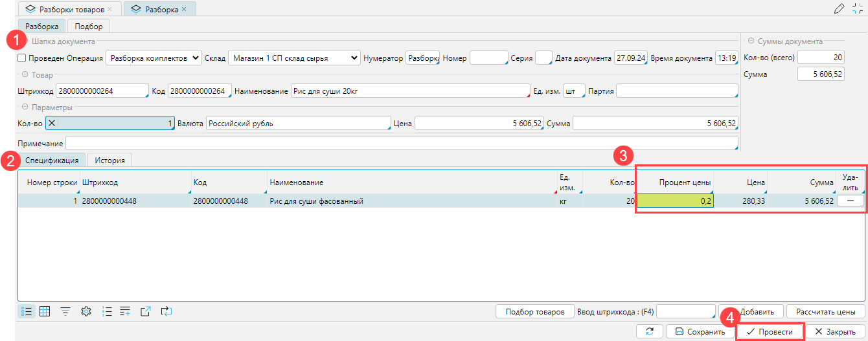Click the Ввод штрихкода input field
The image size is (868, 341).
pos(685,311)
